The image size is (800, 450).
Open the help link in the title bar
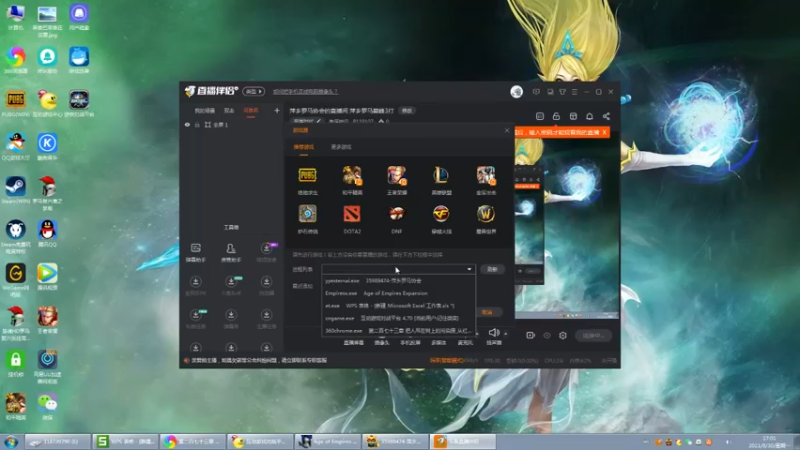tap(305, 92)
